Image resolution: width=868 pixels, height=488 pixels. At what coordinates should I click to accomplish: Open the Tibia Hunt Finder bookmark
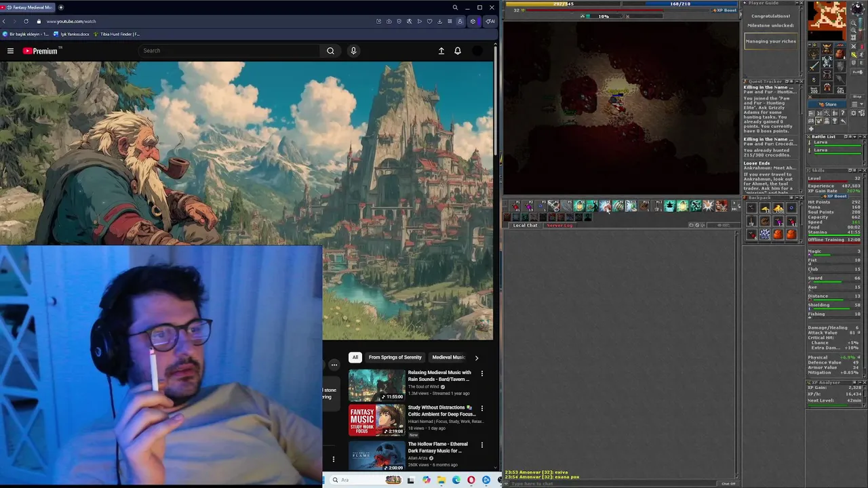[x=117, y=34]
